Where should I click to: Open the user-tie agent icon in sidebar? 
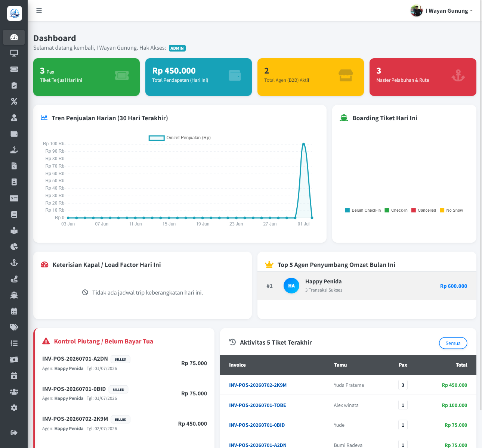(14, 118)
